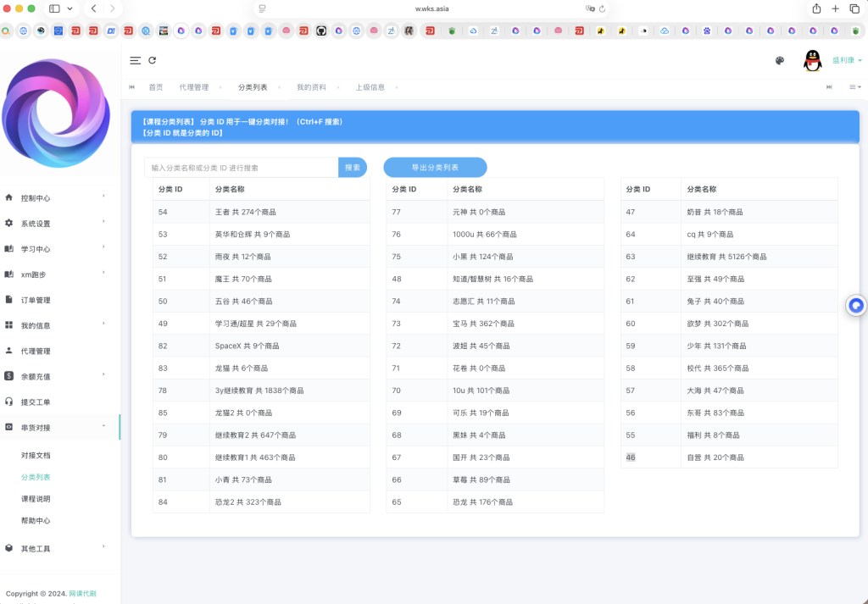Open the 帮助中心 submenu item
The height and width of the screenshot is (604, 868).
(36, 520)
